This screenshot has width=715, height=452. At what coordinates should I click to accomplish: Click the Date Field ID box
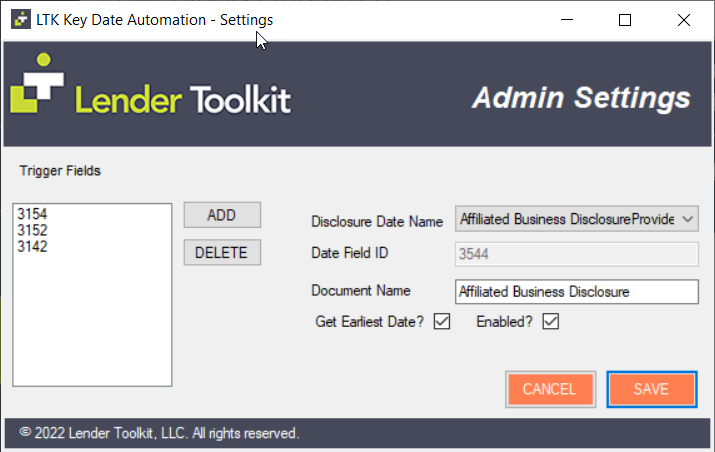point(576,255)
